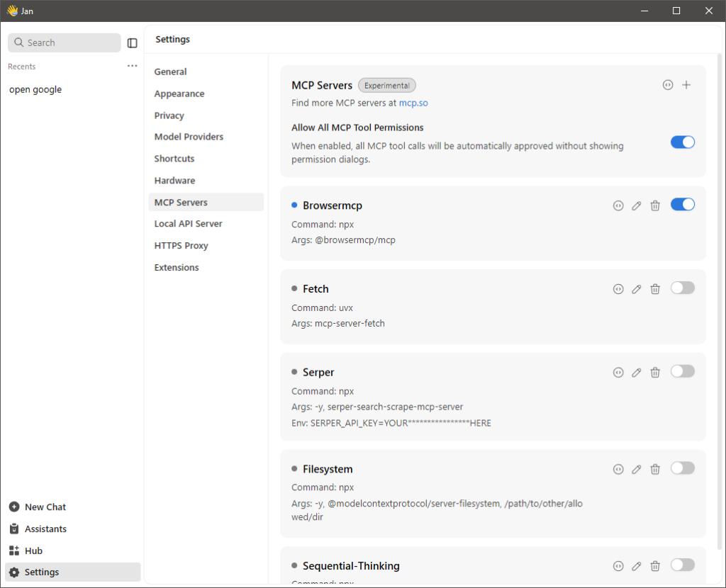Toggle the sidebar panel icon
Screen dimensions: 726x588
(x=133, y=43)
